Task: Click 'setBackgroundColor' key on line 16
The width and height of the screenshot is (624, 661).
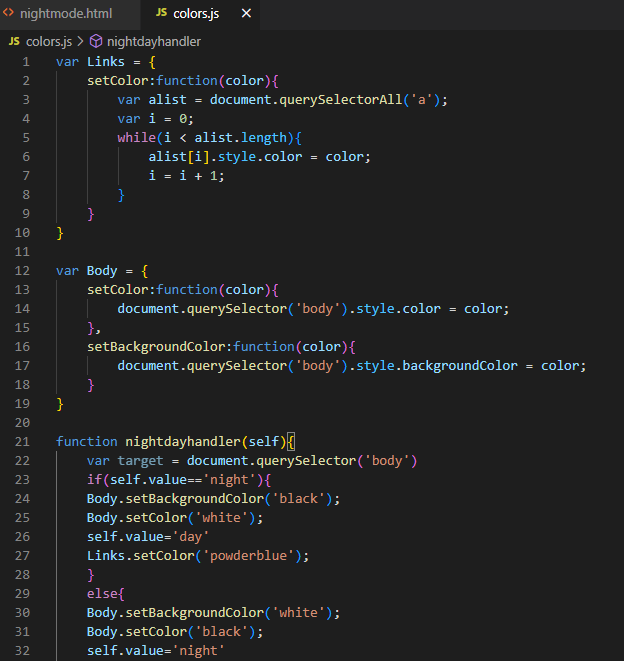Action: point(156,347)
